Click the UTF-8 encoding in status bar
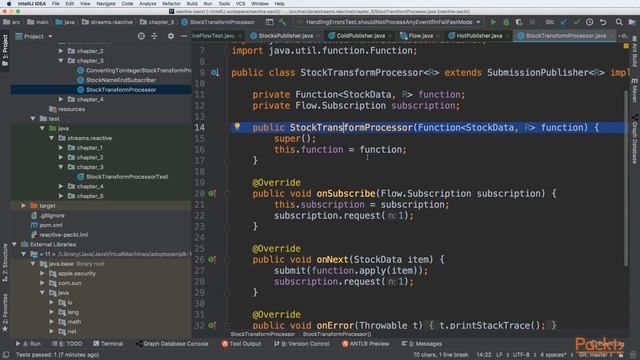The height and width of the screenshot is (360, 640). 521,355
